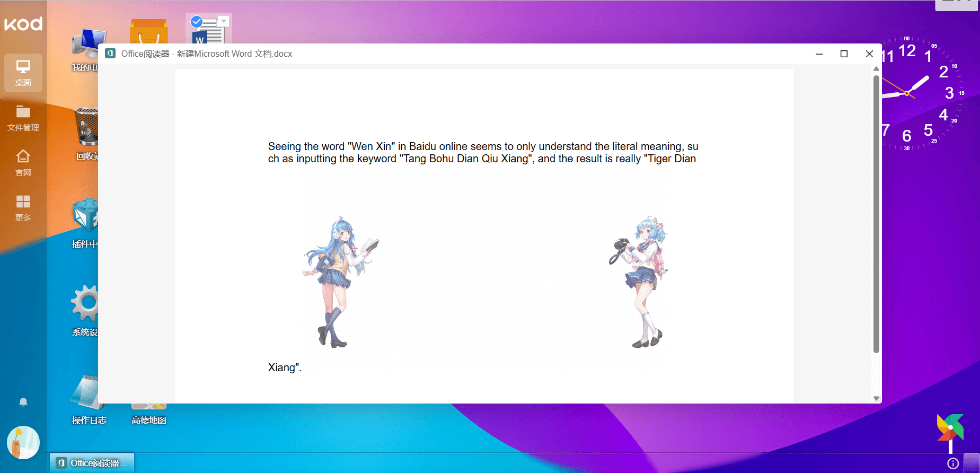Click the text line starting "Seeing the word"
The height and width of the screenshot is (473, 980).
point(483,146)
